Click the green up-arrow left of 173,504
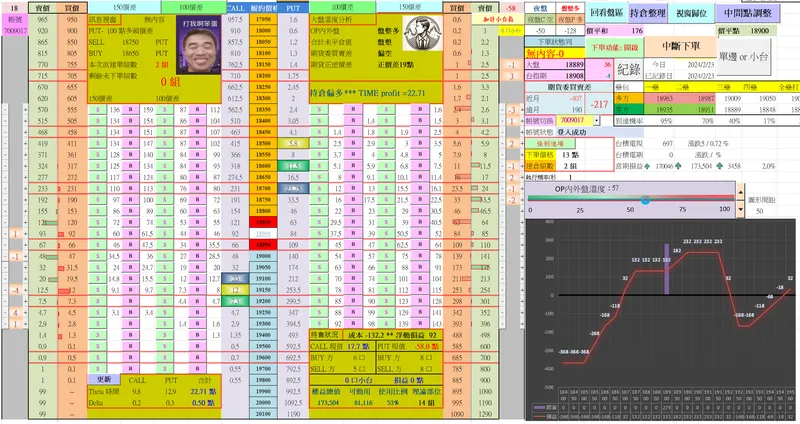 678,166
